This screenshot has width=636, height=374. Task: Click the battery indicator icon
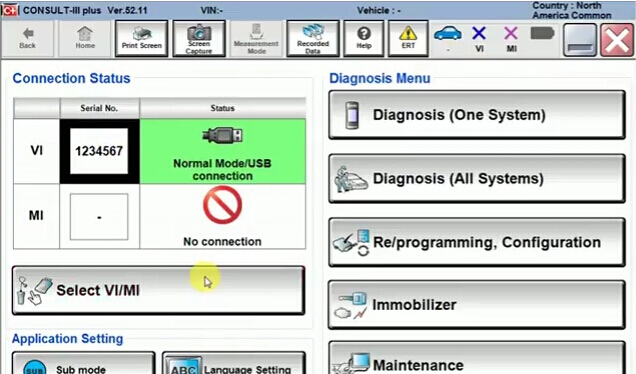(x=542, y=33)
